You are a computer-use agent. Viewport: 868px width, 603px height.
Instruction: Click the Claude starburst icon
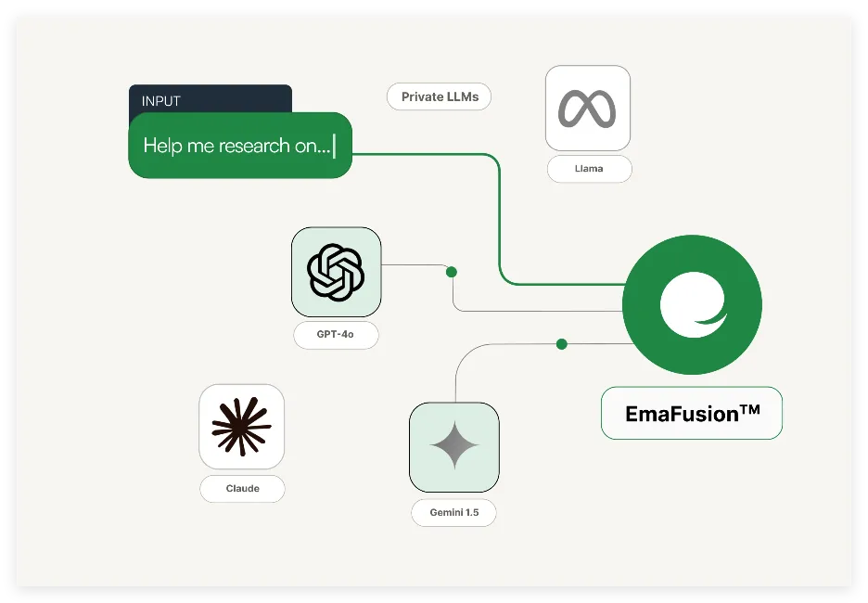241,427
